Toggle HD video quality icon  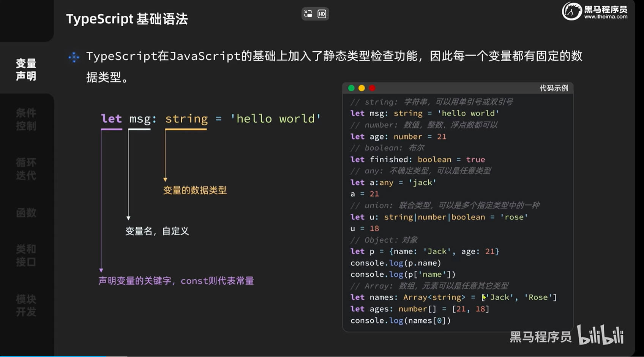(x=322, y=14)
